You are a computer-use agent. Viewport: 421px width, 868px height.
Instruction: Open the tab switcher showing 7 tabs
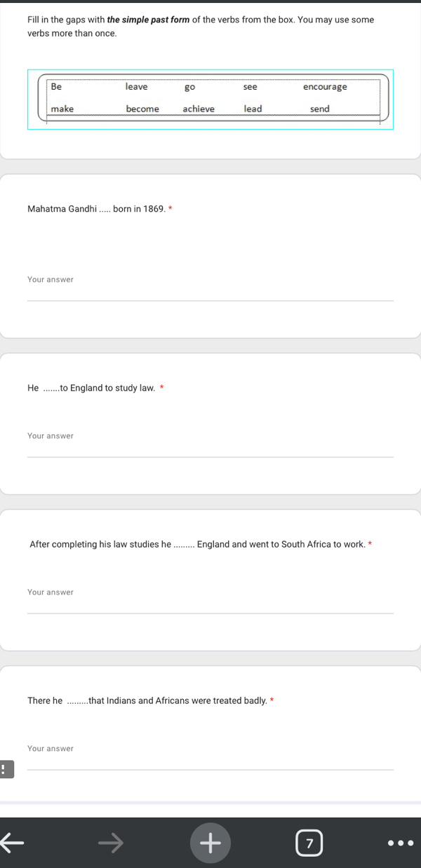click(309, 843)
